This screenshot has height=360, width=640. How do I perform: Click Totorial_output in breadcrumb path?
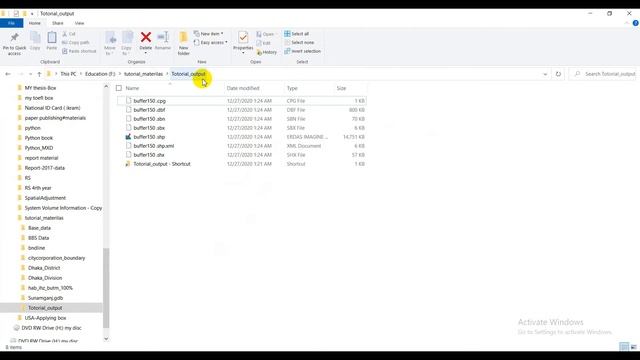[x=188, y=74]
